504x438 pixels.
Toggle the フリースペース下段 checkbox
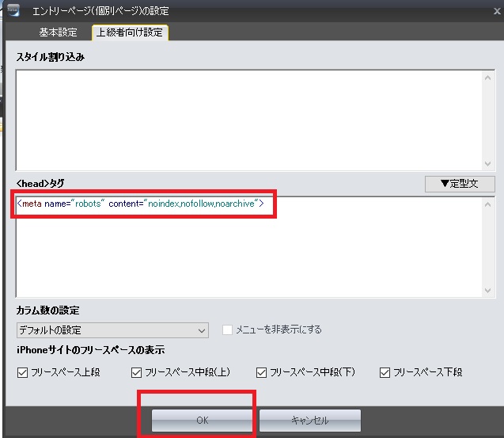coord(385,372)
